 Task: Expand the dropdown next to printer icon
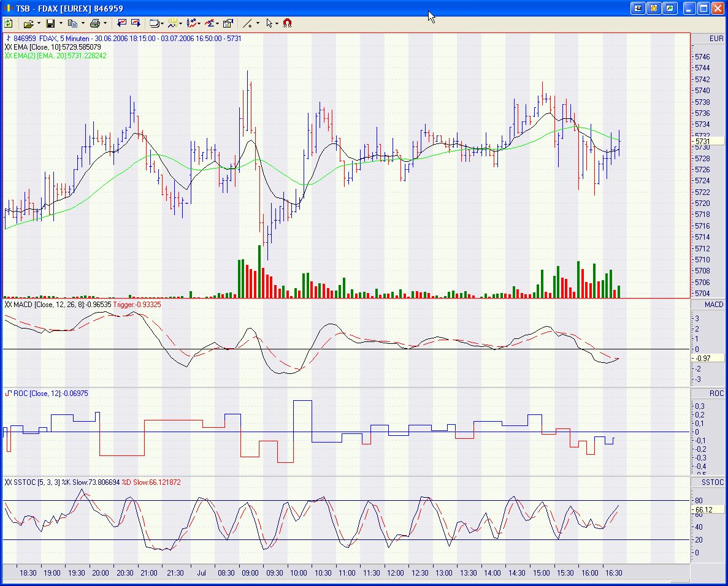coord(105,23)
